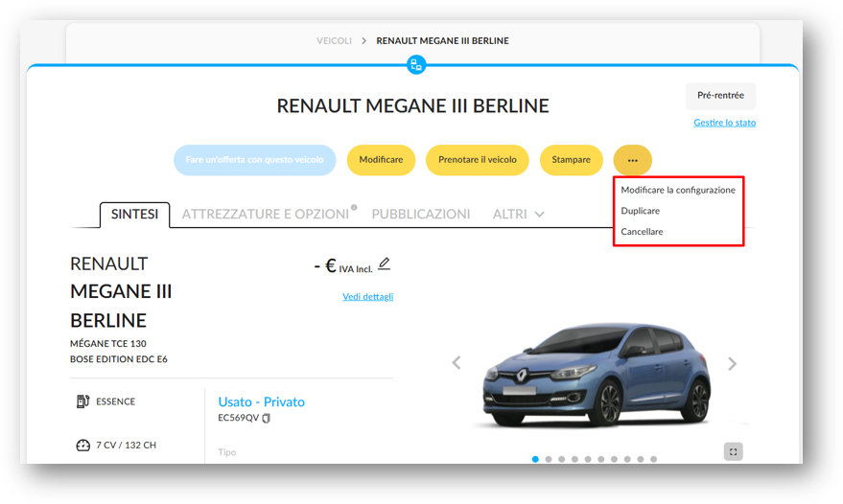The width and height of the screenshot is (843, 504).
Task: Click RENAULT MEGANE III BERLINE in the breadcrumb
Action: click(x=442, y=41)
